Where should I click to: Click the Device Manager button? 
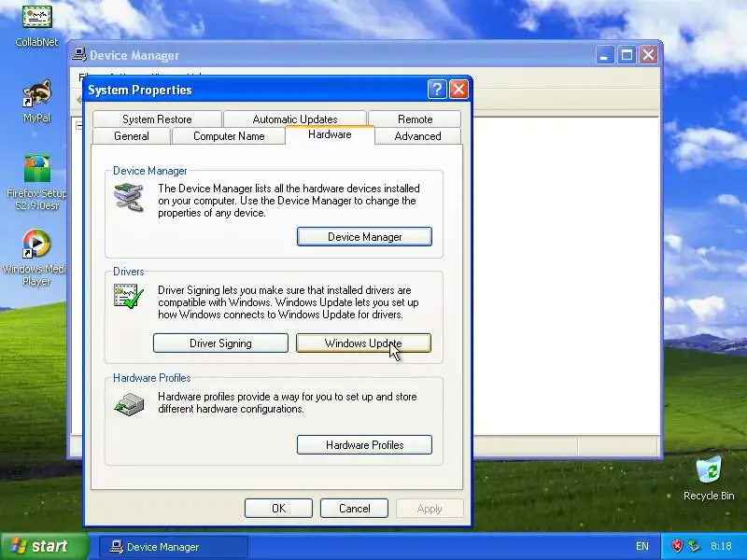tap(364, 237)
